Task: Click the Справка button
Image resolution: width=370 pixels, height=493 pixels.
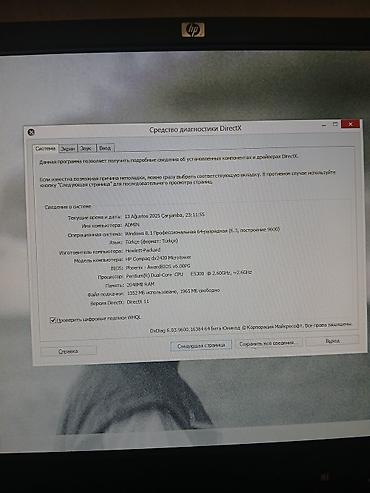Action: tap(68, 351)
